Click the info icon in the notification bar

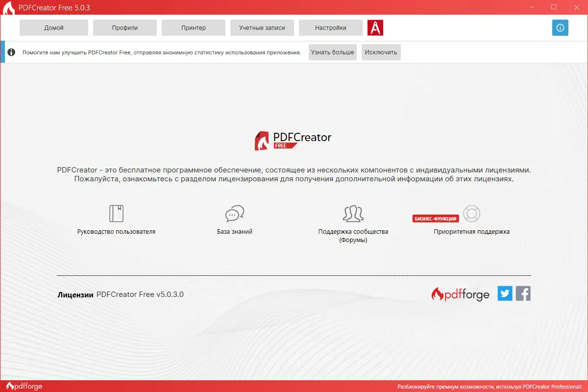11,52
